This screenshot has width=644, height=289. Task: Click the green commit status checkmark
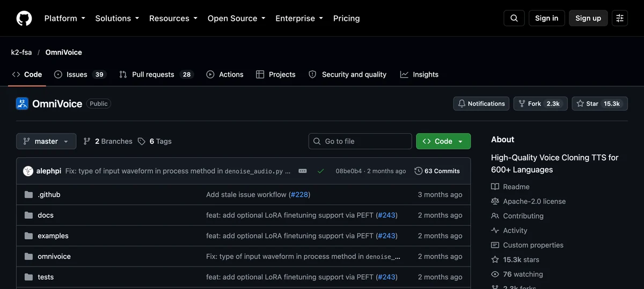320,171
